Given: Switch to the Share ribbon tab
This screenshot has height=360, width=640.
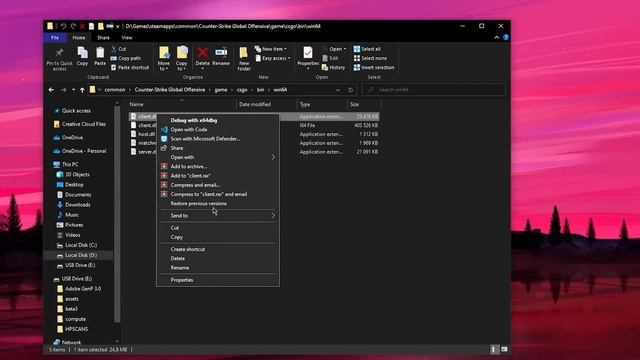Looking at the screenshot, I should pos(103,38).
